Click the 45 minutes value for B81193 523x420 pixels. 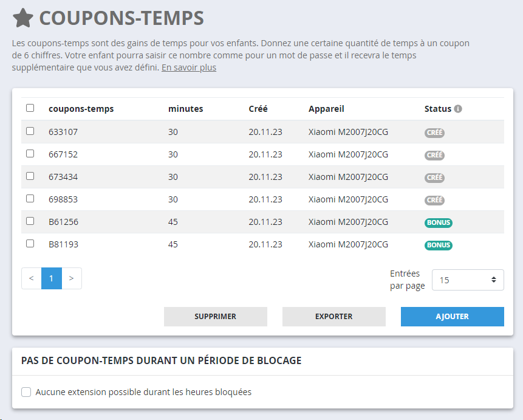coord(173,244)
